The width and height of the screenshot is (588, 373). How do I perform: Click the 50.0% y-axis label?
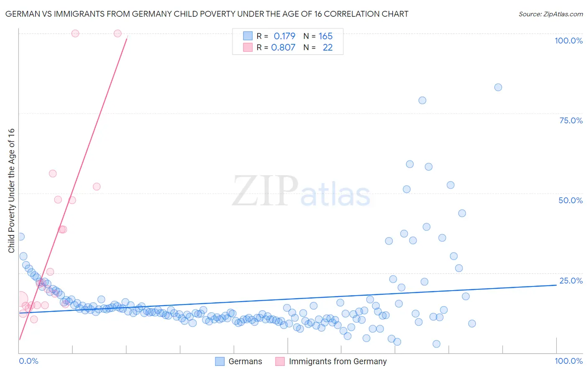(570, 200)
